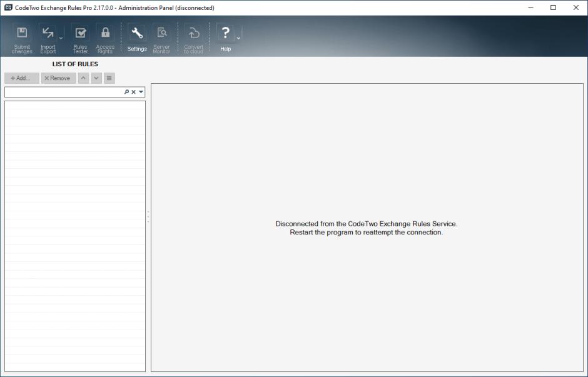Open the Server Monitor
588x377 pixels.
click(x=161, y=33)
